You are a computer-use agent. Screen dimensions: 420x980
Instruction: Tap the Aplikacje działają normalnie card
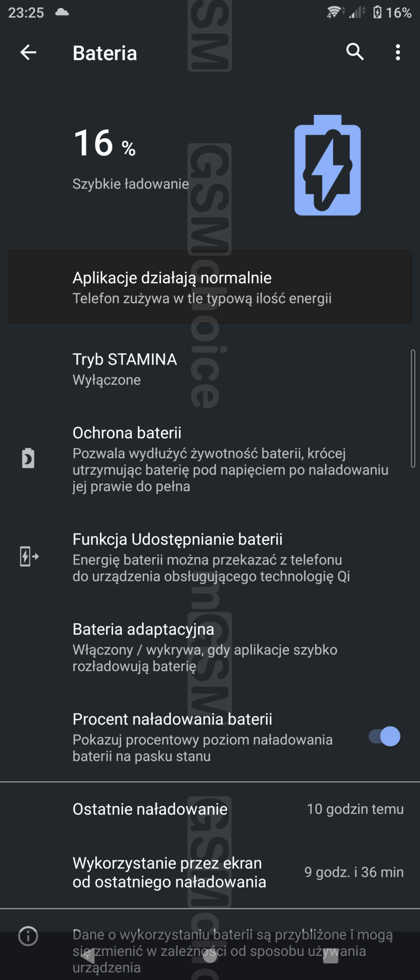[x=210, y=287]
